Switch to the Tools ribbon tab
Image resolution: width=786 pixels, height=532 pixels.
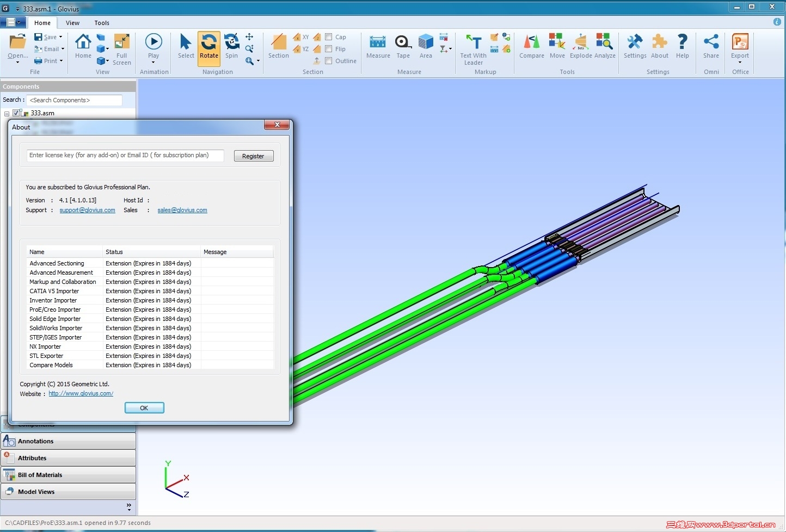click(102, 23)
